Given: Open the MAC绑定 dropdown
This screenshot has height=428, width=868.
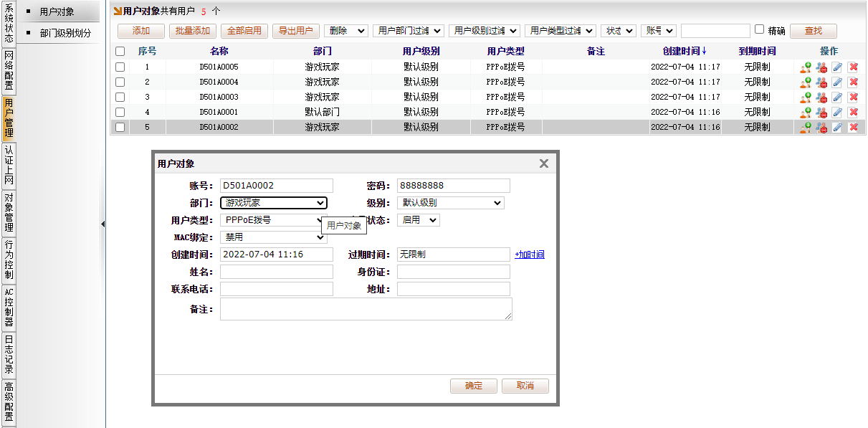Looking at the screenshot, I should pyautogui.click(x=273, y=237).
